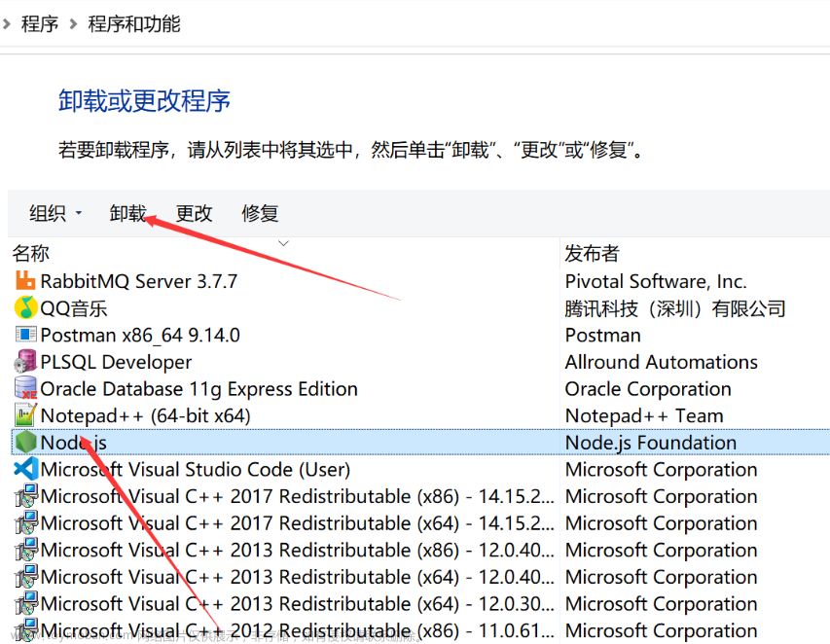830x644 pixels.
Task: Select Postman x86_64 9.14.0 row
Action: (x=140, y=336)
